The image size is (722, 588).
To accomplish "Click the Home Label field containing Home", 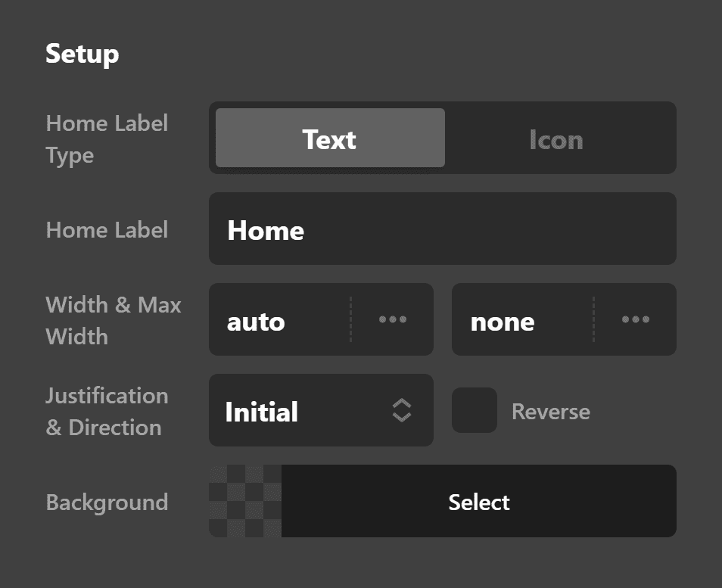I will tap(443, 229).
